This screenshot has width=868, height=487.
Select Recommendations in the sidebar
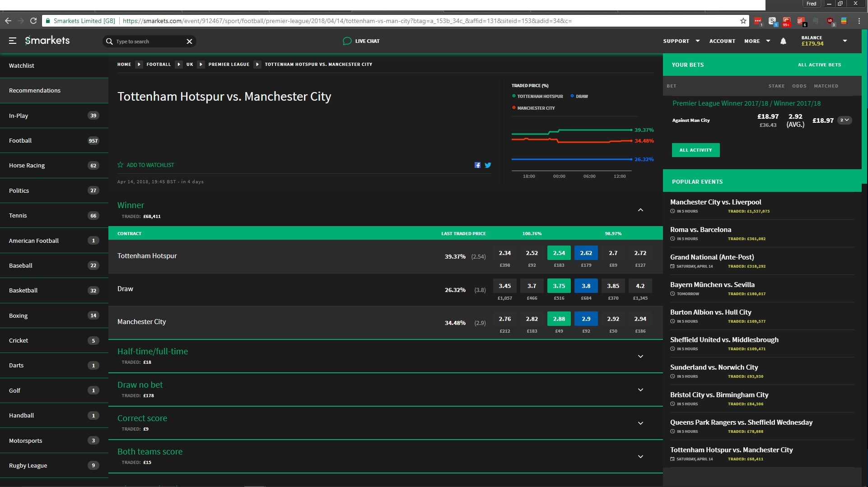pos(54,90)
